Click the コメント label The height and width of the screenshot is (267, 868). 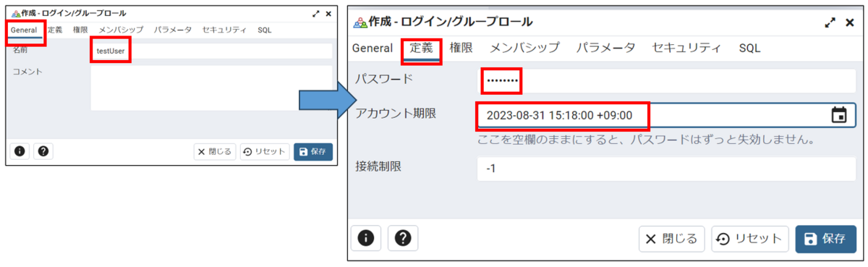27,72
